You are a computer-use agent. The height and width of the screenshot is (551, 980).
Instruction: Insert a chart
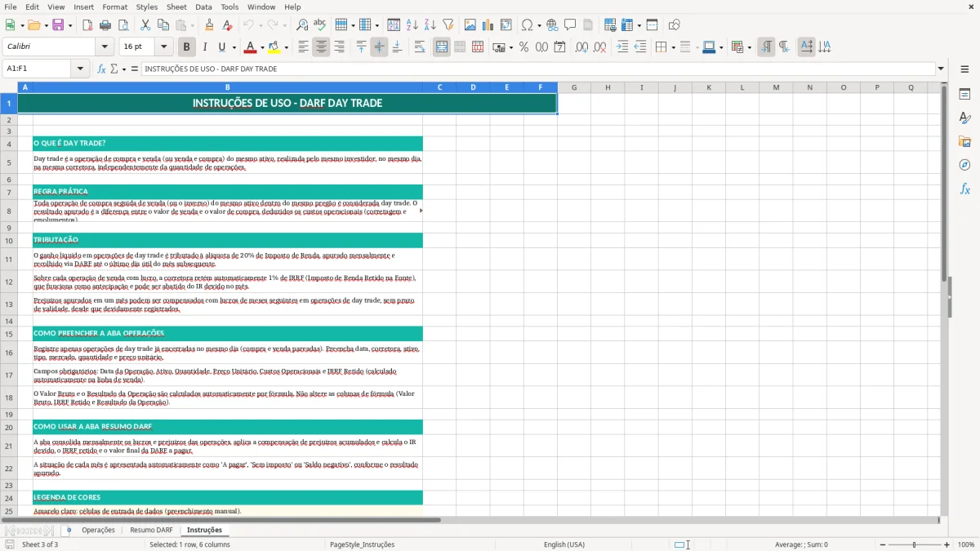pos(488,25)
